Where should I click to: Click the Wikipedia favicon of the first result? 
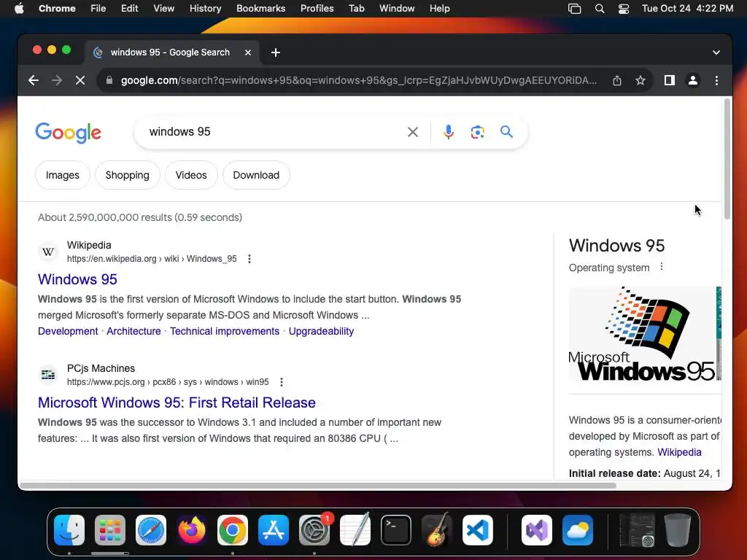click(x=48, y=252)
